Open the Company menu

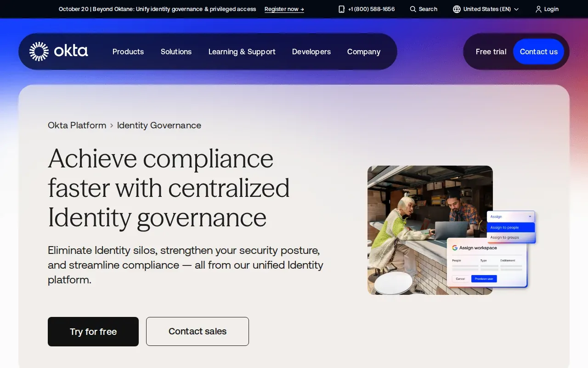pyautogui.click(x=364, y=52)
